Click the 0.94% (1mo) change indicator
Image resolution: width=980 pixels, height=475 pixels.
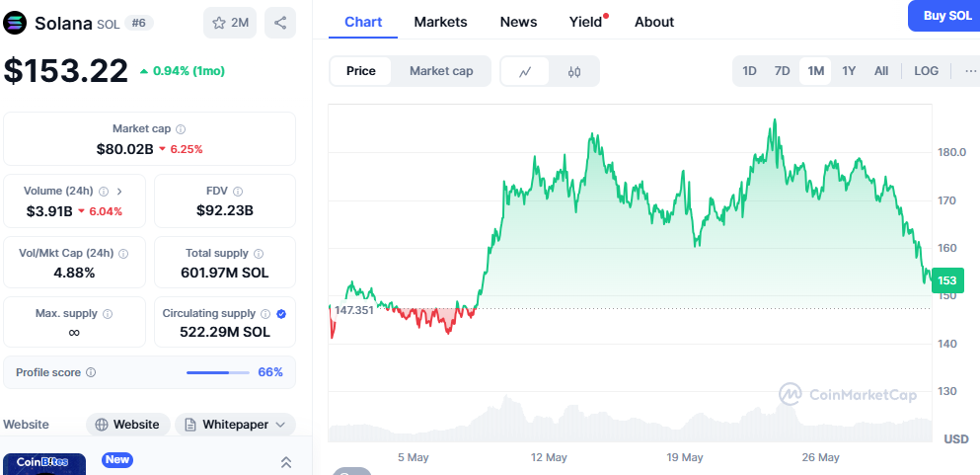[182, 71]
